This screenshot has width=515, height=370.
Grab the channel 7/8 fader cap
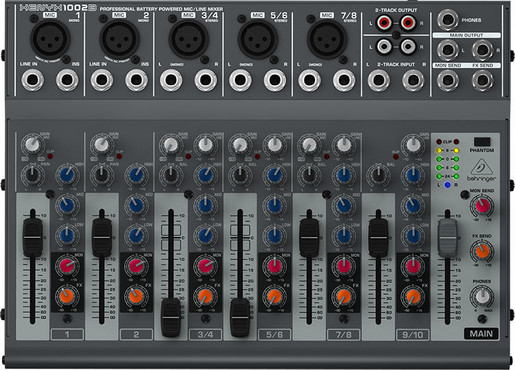tap(309, 237)
